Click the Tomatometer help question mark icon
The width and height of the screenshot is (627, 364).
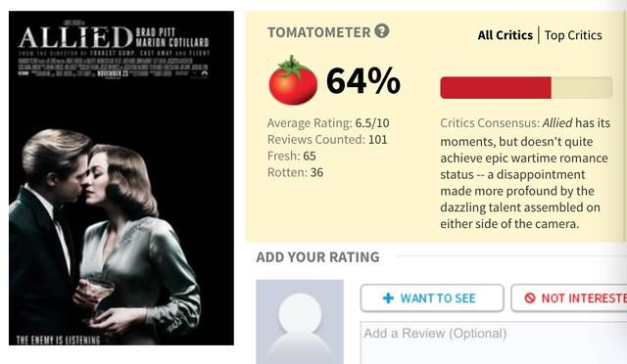382,31
